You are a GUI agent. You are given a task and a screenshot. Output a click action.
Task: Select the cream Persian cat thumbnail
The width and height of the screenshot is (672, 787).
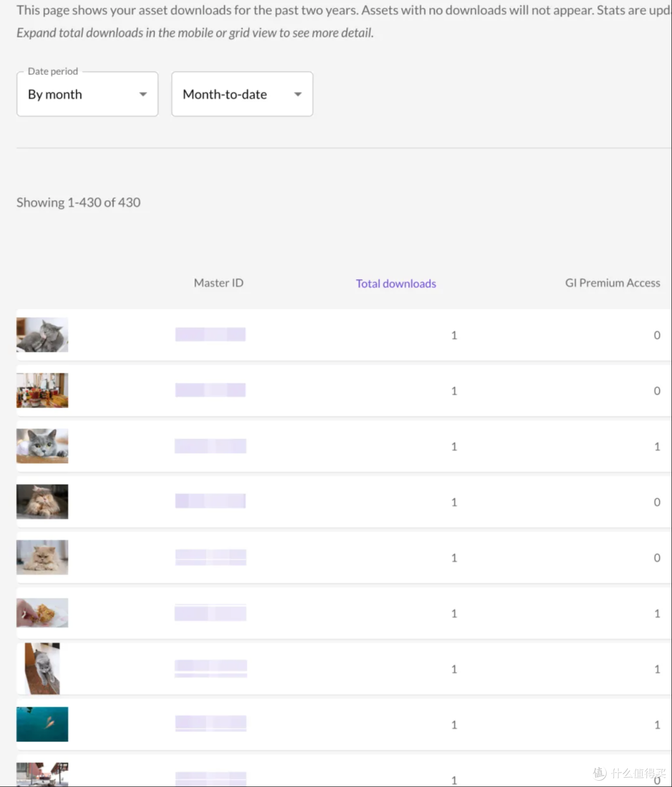point(42,557)
